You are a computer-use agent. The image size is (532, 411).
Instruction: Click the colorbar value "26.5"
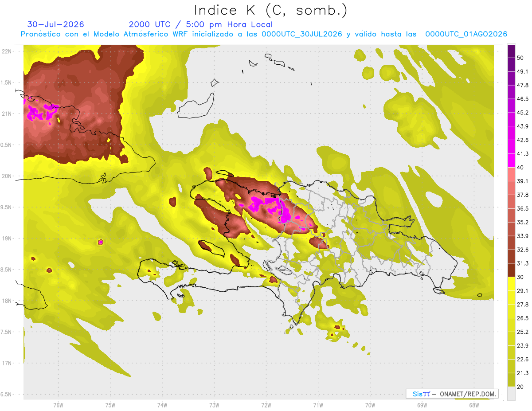tap(523, 318)
